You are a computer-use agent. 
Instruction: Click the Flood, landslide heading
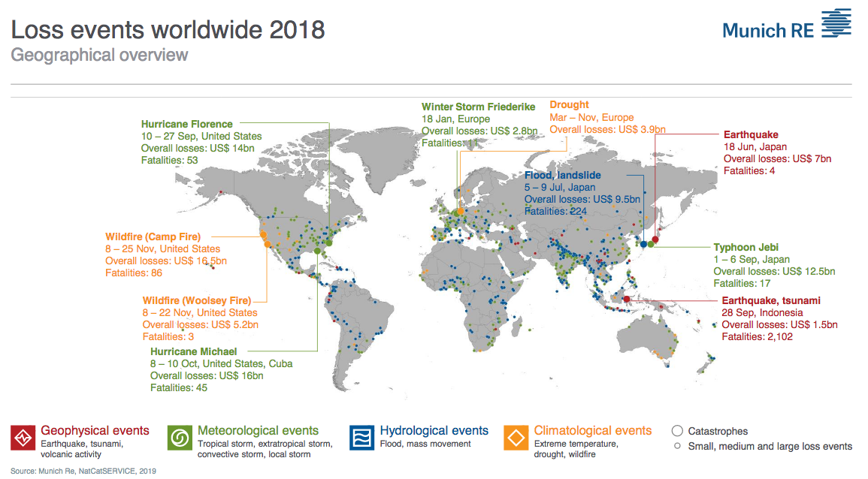pos(562,175)
